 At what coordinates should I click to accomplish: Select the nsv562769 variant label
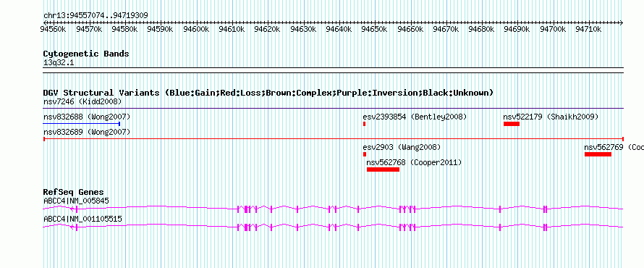click(x=614, y=147)
